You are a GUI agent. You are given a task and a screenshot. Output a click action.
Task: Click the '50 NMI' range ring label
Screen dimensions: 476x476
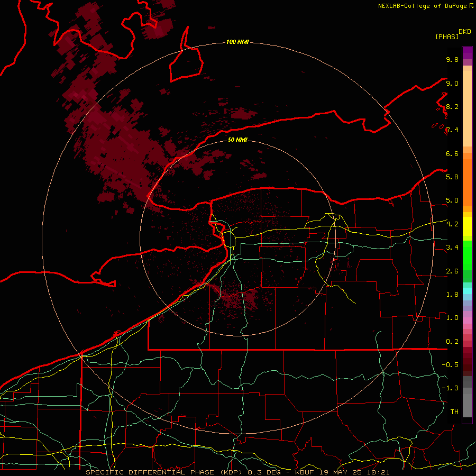coord(237,140)
